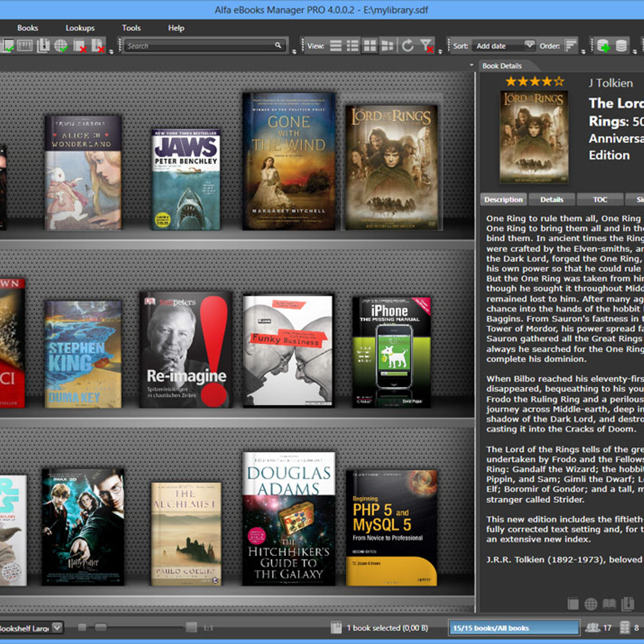Expand the database toolbar overflow arrow
The width and height of the screenshot is (644, 644).
pos(635,52)
